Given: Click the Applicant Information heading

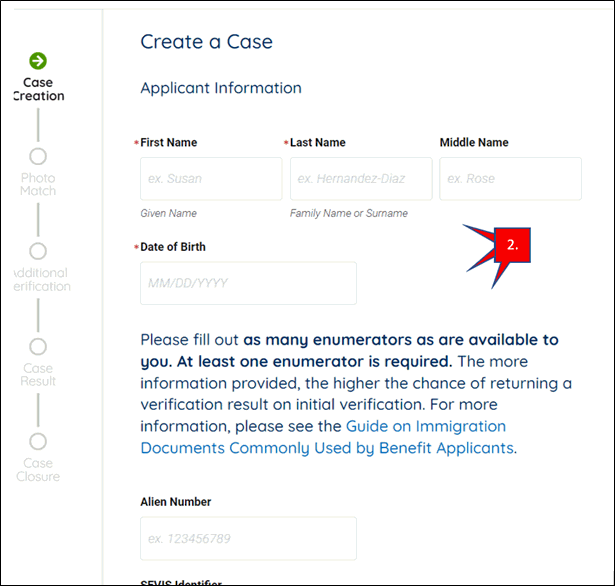Looking at the screenshot, I should (x=221, y=88).
